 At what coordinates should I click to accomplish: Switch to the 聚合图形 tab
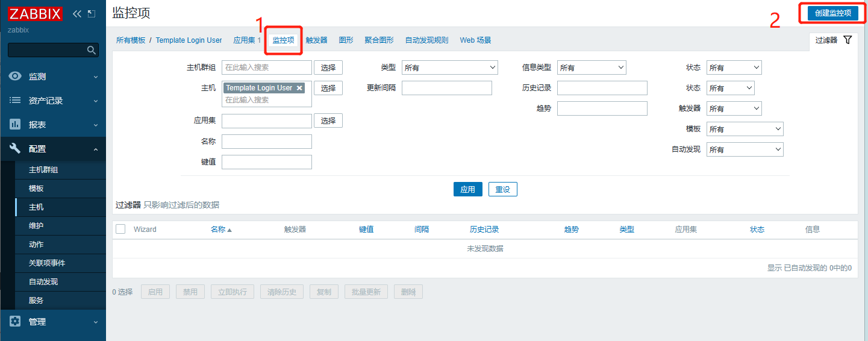[379, 40]
